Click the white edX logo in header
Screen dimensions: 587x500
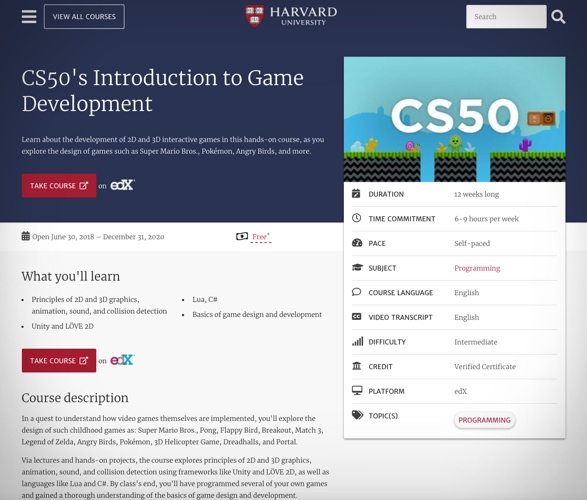[122, 185]
